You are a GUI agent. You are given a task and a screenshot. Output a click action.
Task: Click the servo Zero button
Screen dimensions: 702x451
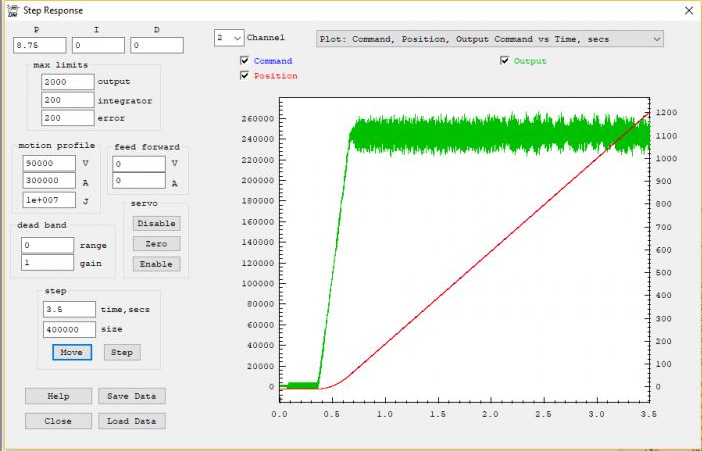point(156,243)
